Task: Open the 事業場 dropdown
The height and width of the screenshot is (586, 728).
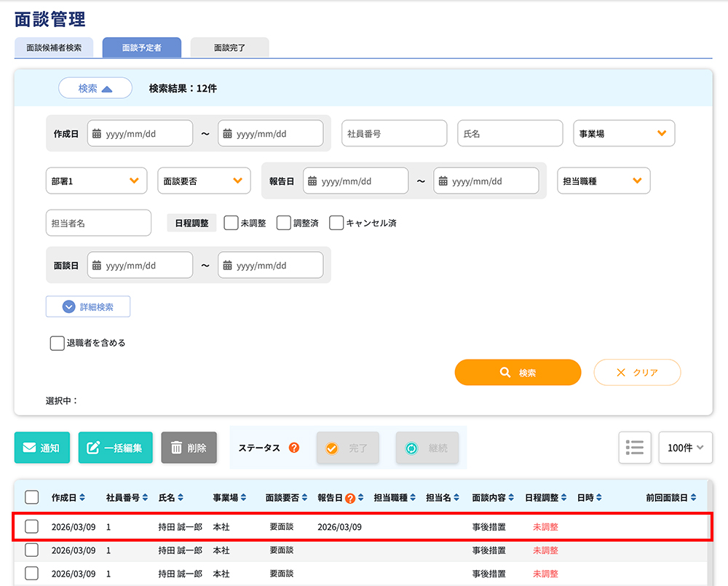Action: [x=624, y=134]
